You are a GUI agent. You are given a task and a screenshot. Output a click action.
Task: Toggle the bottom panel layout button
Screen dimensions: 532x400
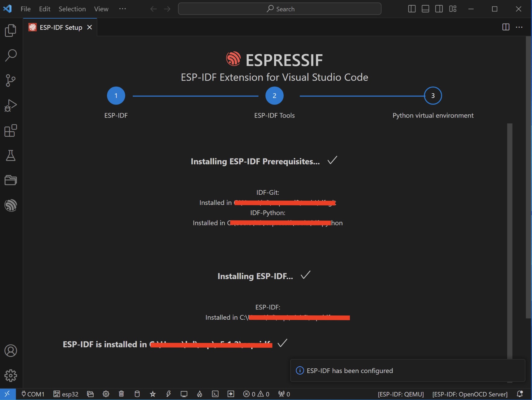426,9
